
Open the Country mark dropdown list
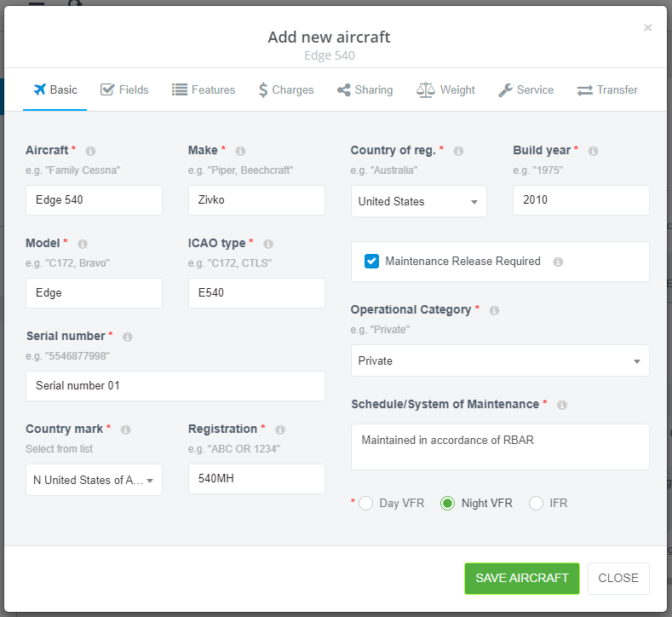pos(94,480)
